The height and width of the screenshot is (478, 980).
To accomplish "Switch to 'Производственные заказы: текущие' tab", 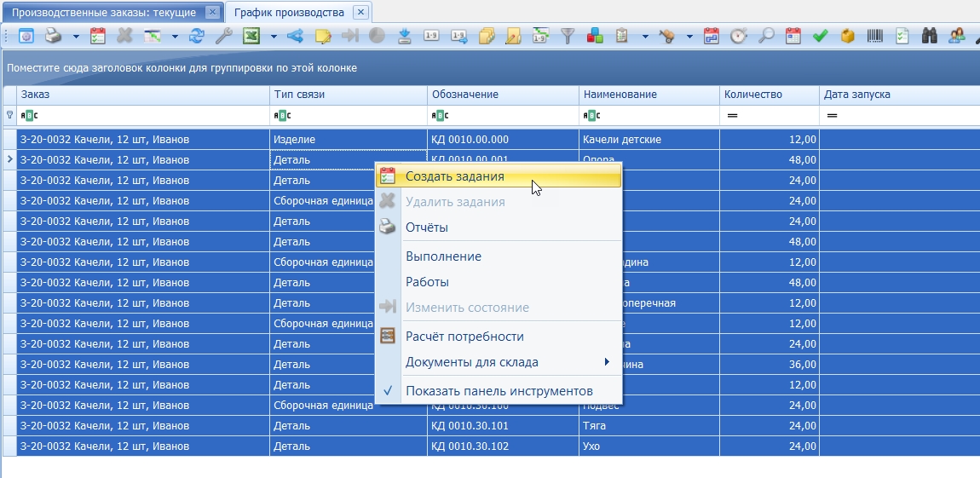I will tap(104, 13).
